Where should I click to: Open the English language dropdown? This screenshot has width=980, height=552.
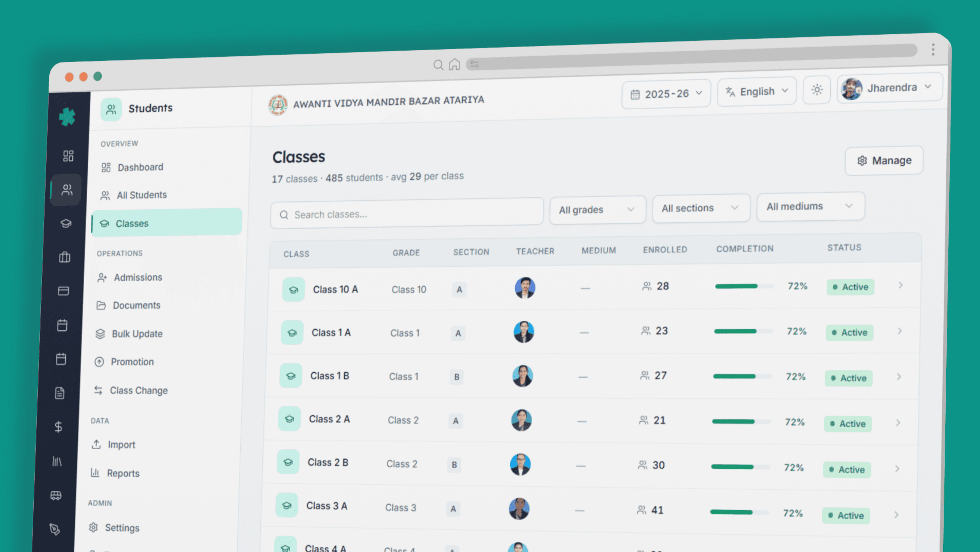(x=757, y=92)
